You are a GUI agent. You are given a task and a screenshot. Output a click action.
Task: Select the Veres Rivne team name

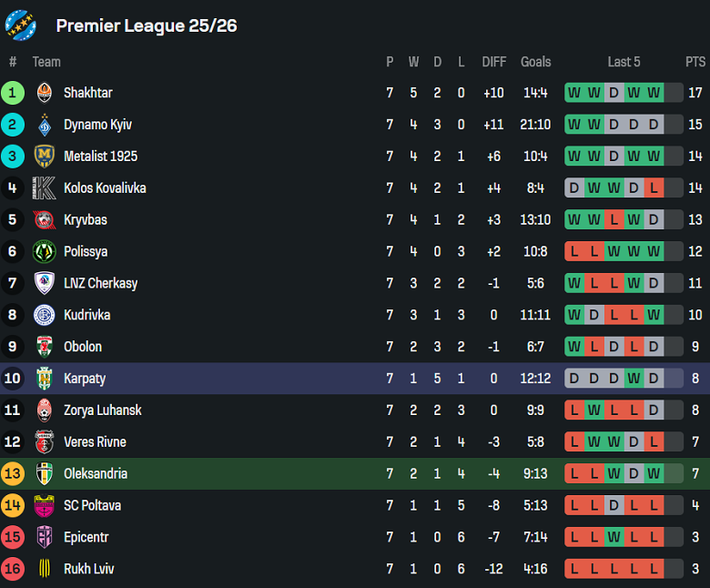point(95,442)
